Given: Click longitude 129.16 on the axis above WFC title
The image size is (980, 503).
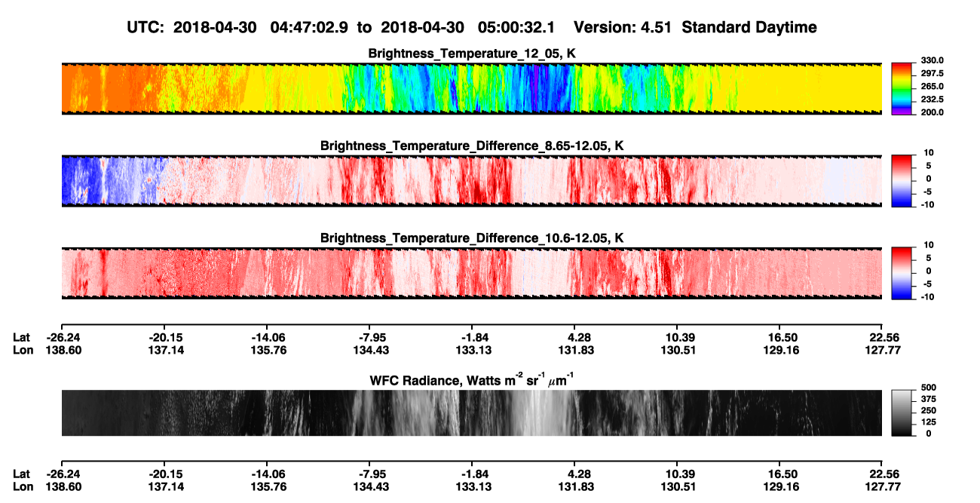Looking at the screenshot, I should pos(781,350).
